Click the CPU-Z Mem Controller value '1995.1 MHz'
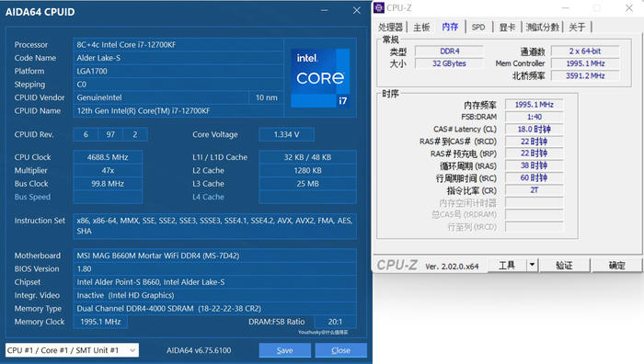This screenshot has width=644, height=364. 585,63
